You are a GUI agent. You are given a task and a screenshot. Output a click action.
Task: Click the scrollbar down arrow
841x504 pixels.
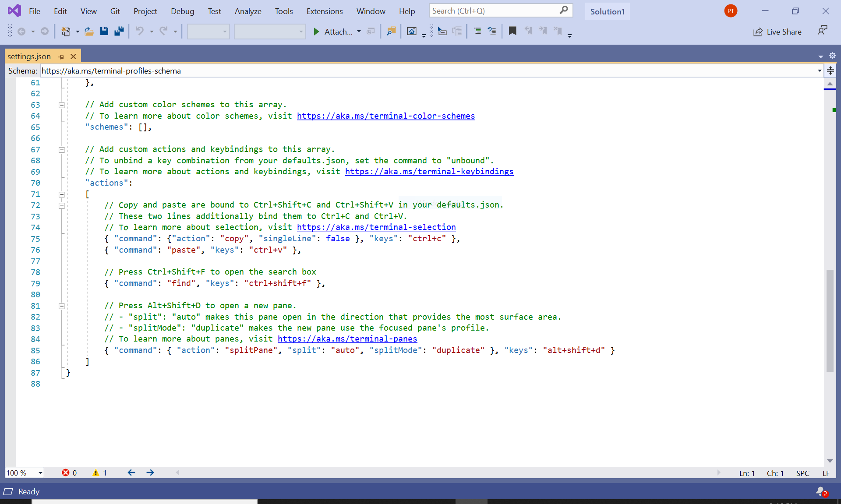pyautogui.click(x=830, y=461)
